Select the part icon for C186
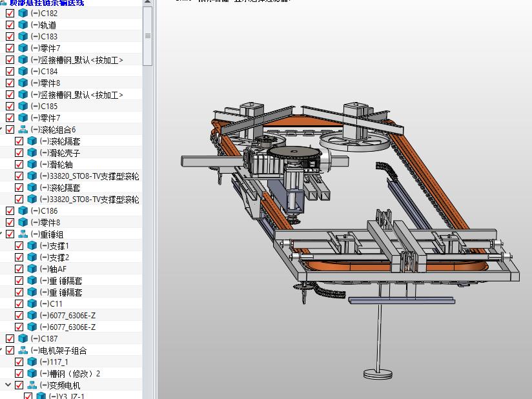The height and width of the screenshot is (399, 532). coord(23,210)
